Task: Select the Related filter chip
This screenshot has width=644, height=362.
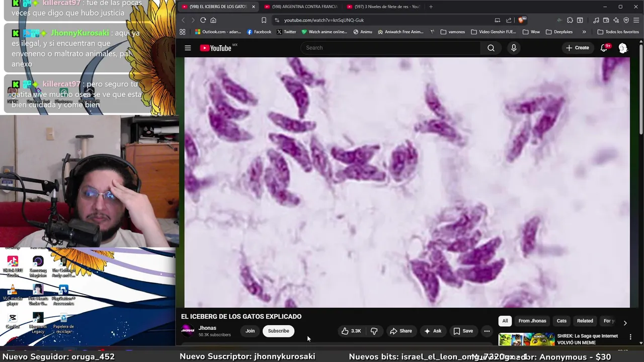Action: [x=585, y=321]
